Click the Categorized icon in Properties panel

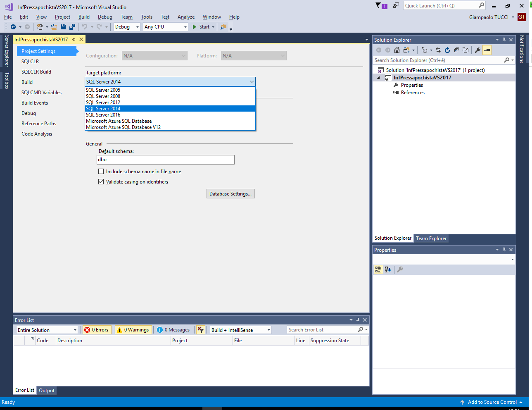coord(378,269)
